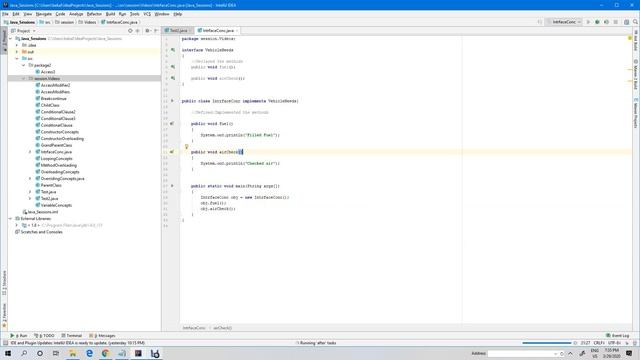Click the run gutter arrow beside class InterfaceConc
Screen dimensions: 640x360
click(172, 101)
